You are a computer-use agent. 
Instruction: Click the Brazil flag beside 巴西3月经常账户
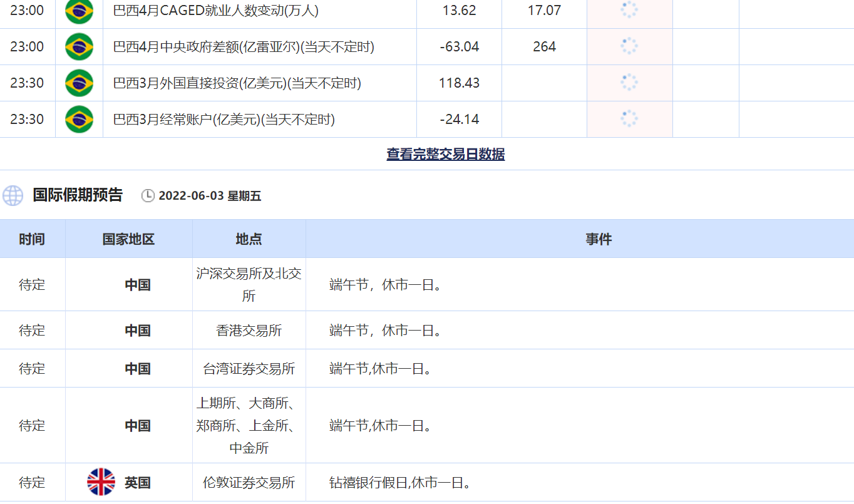click(80, 119)
